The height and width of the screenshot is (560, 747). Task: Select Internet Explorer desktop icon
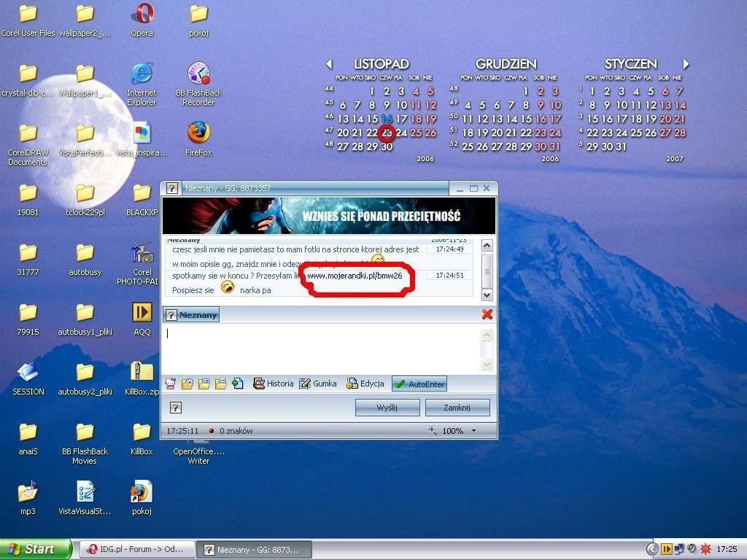click(x=142, y=85)
